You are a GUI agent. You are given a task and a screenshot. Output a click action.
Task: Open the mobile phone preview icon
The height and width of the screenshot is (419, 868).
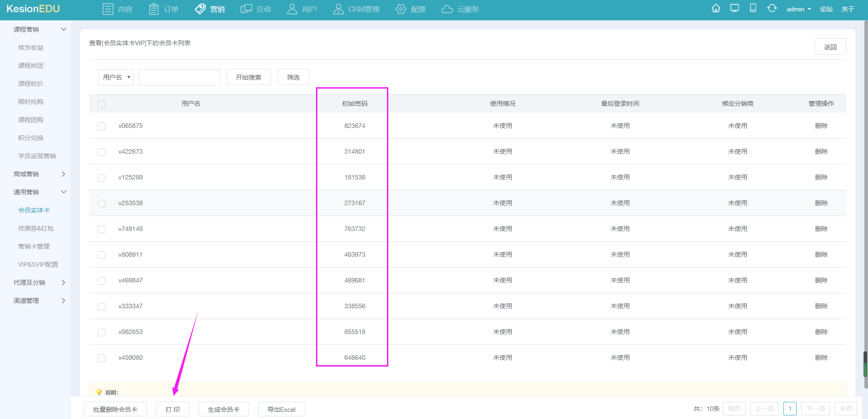pos(753,9)
